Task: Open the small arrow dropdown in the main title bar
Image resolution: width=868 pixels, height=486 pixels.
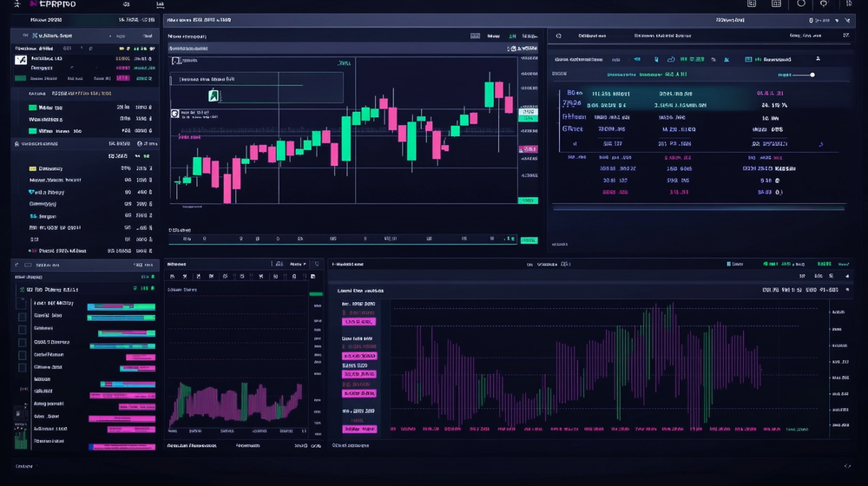Action: 837,21
